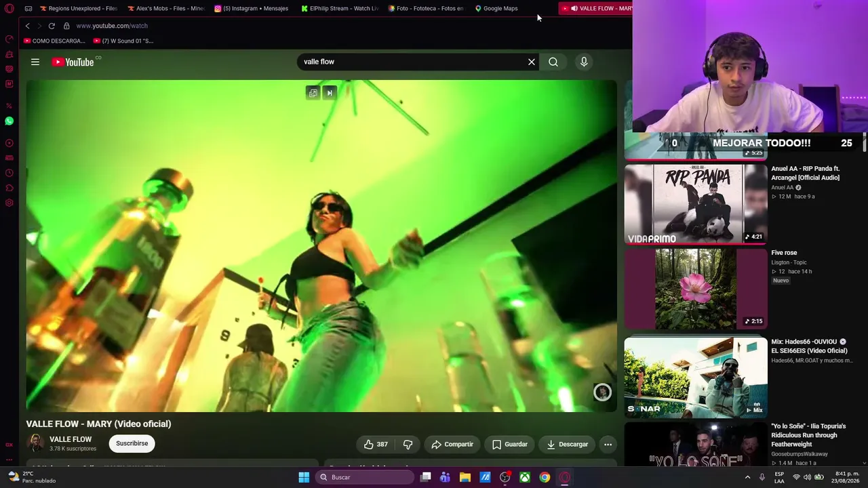This screenshot has height=488, width=868.
Task: Open Five rose video thumbnail
Action: [696, 289]
